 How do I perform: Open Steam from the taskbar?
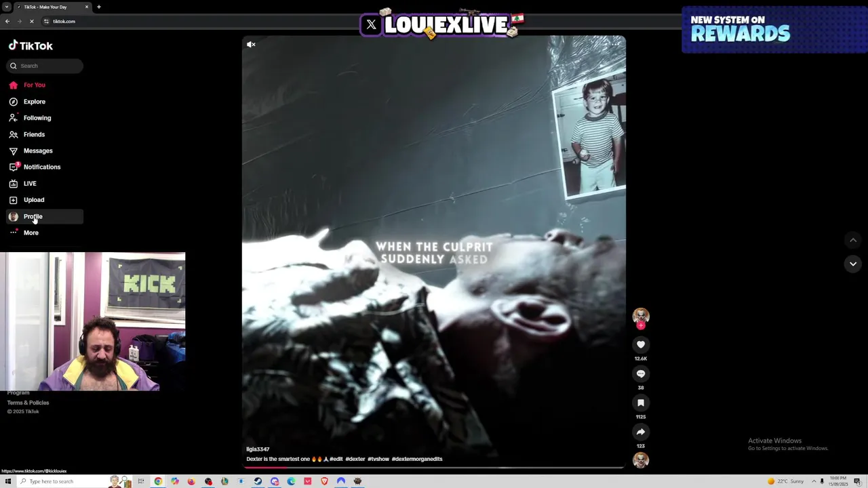pos(258,481)
